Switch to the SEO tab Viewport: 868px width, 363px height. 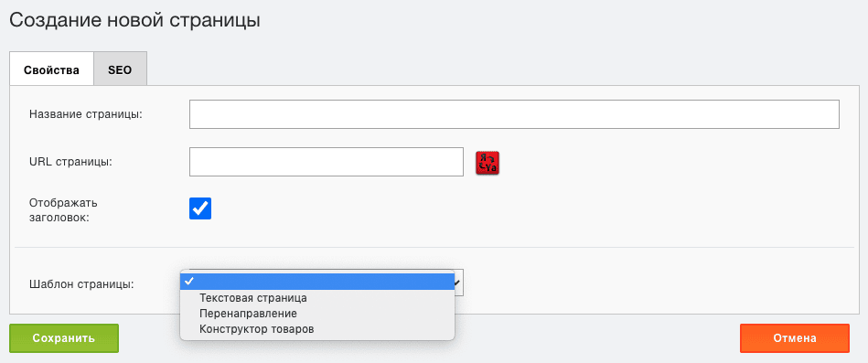(x=120, y=69)
